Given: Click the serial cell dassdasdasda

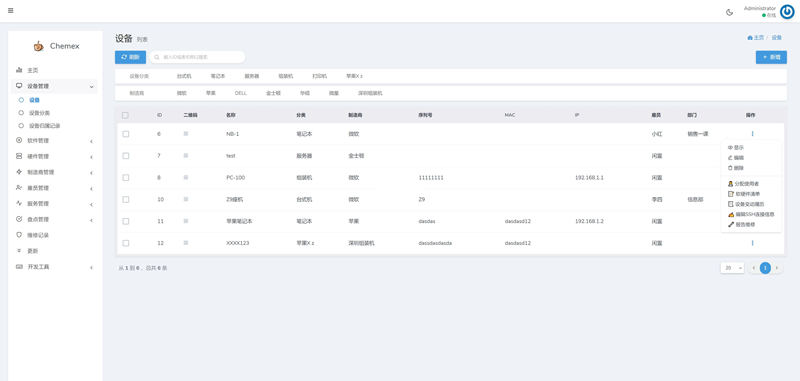Looking at the screenshot, I should coord(435,243).
